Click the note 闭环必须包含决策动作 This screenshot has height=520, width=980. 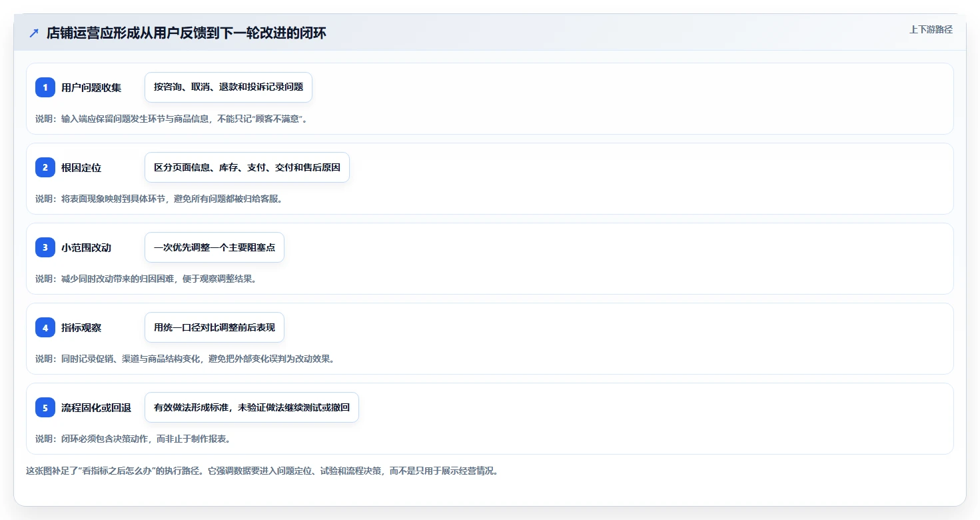(133, 439)
